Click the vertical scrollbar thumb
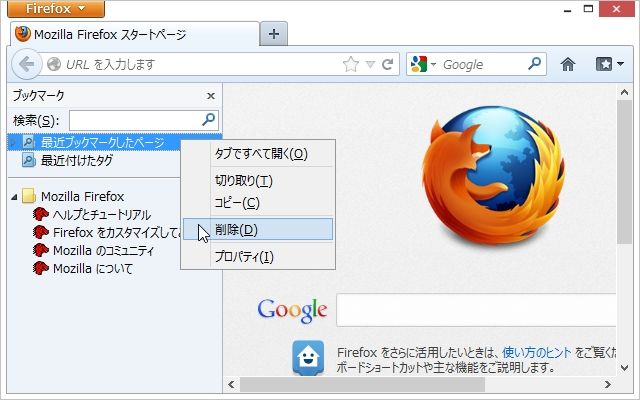 coord(624,172)
